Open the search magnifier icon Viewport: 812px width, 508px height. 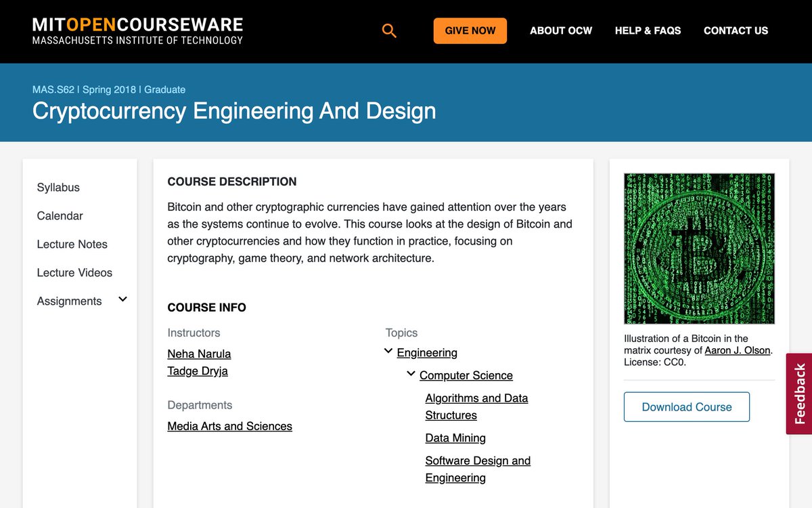click(389, 30)
